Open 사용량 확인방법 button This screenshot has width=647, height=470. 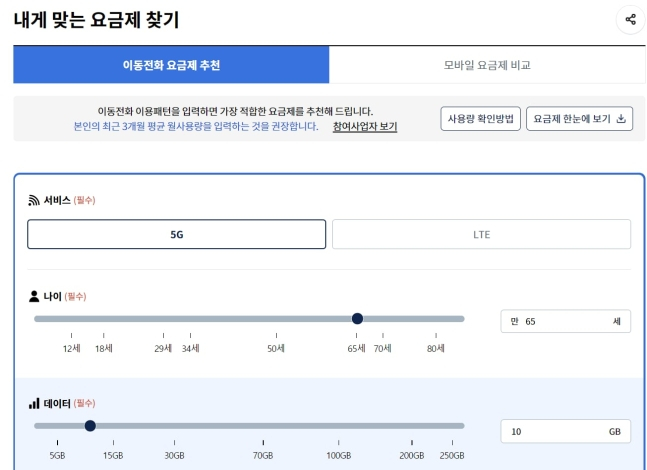coord(480,119)
